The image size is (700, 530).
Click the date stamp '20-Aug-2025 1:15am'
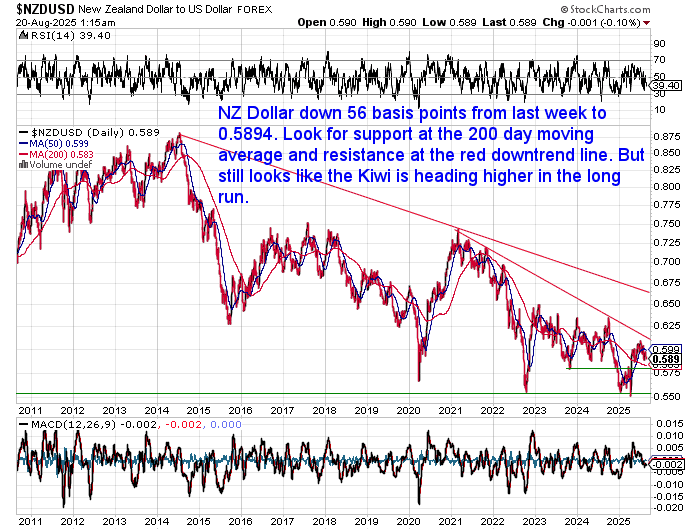66,23
